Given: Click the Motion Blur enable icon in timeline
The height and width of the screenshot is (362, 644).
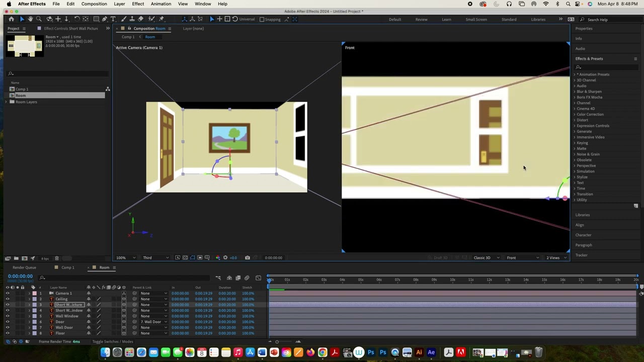Looking at the screenshot, I should [x=247, y=278].
